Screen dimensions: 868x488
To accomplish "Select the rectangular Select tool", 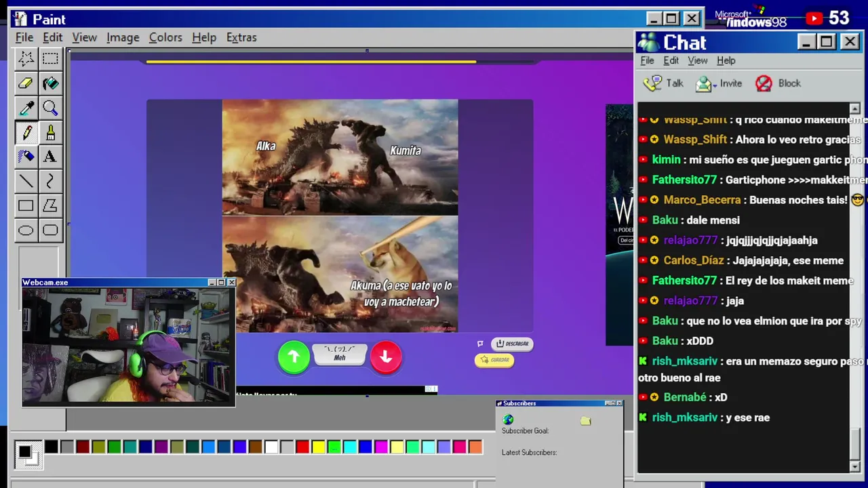I will [x=50, y=59].
